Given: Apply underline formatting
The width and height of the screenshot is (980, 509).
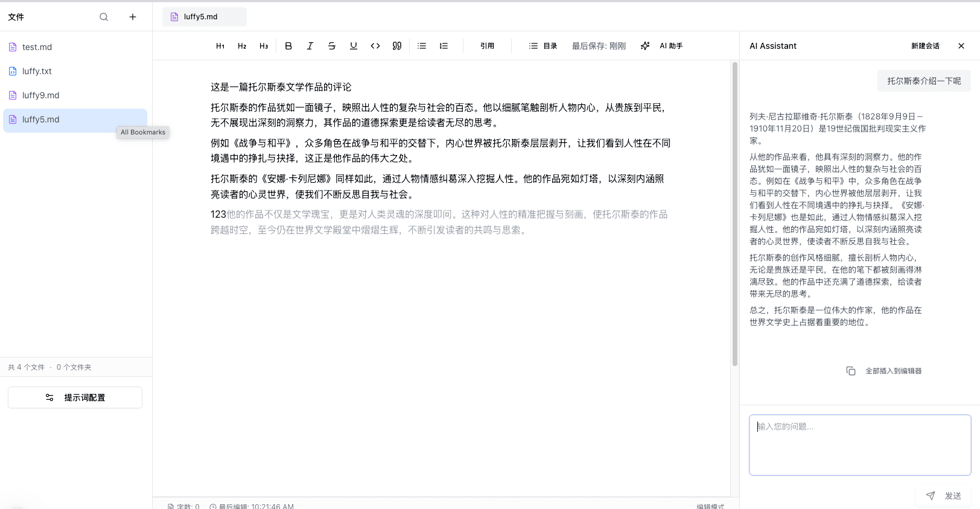Looking at the screenshot, I should [354, 46].
